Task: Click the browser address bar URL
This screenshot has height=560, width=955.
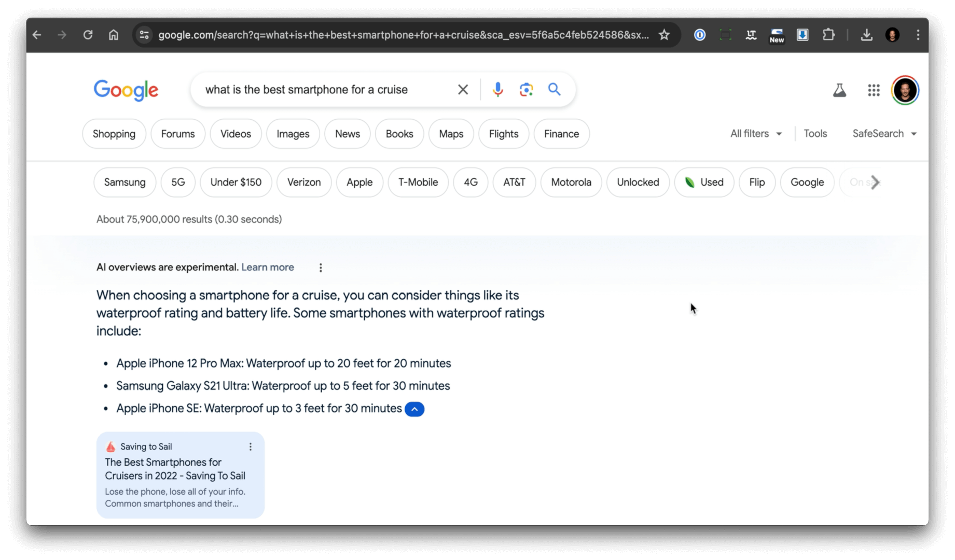Action: point(404,35)
